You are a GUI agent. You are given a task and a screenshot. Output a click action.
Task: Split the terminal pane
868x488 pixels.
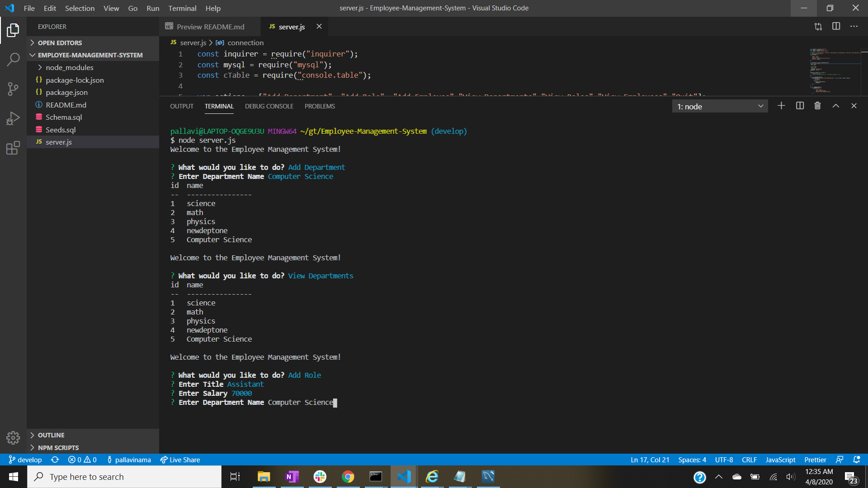[x=800, y=105]
